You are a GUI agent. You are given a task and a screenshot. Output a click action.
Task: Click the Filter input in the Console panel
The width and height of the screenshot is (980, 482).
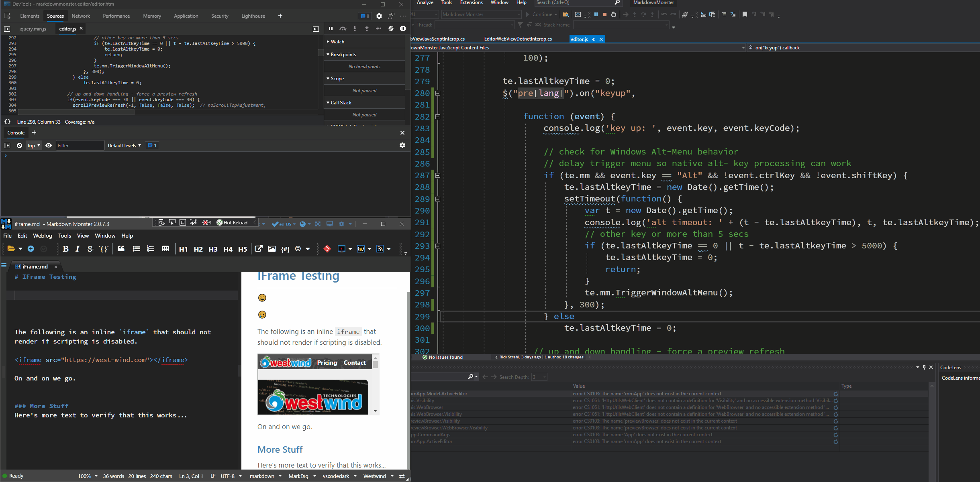tap(80, 145)
